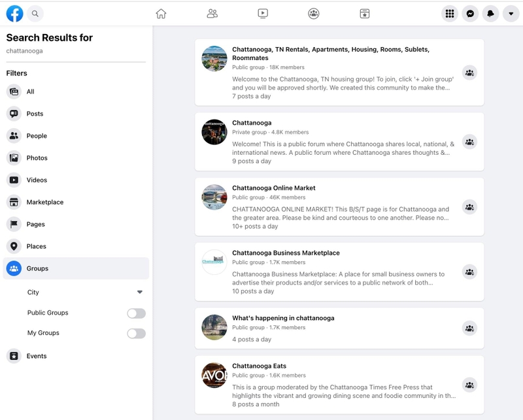Image resolution: width=523 pixels, height=420 pixels.
Task: Click the 'chattanooga' search term text
Action: click(x=24, y=51)
